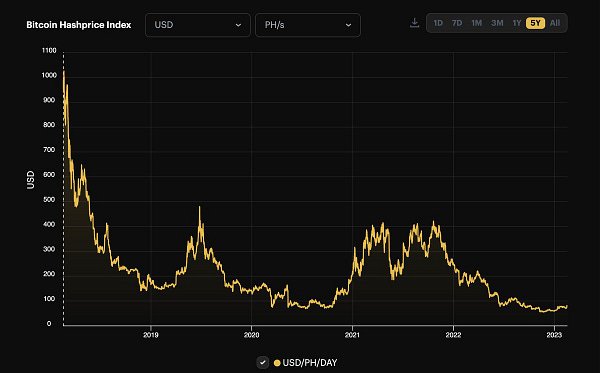This screenshot has height=373, width=600.
Task: Click the vertical USD axis title
Action: coord(31,180)
